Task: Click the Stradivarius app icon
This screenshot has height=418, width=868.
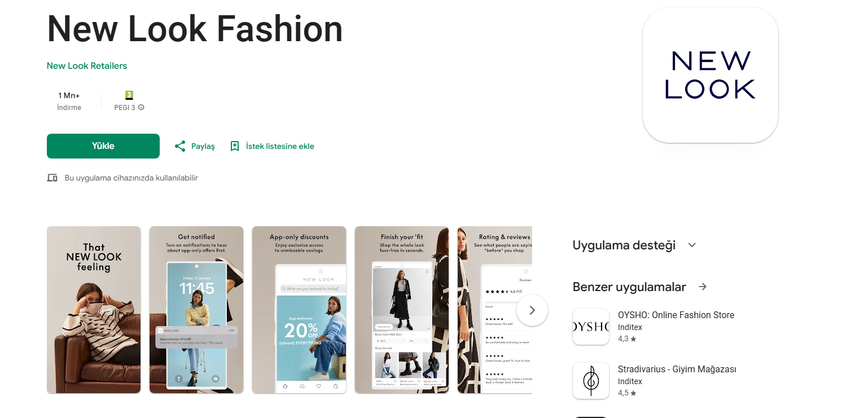Action: point(591,381)
